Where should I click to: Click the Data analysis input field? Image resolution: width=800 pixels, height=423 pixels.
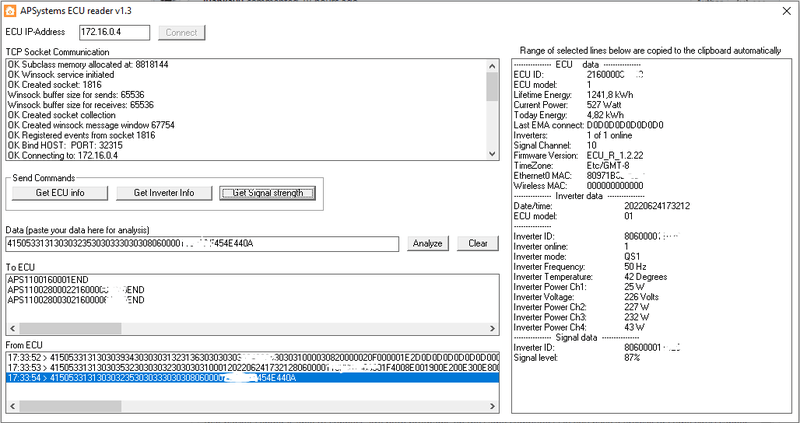[202, 244]
